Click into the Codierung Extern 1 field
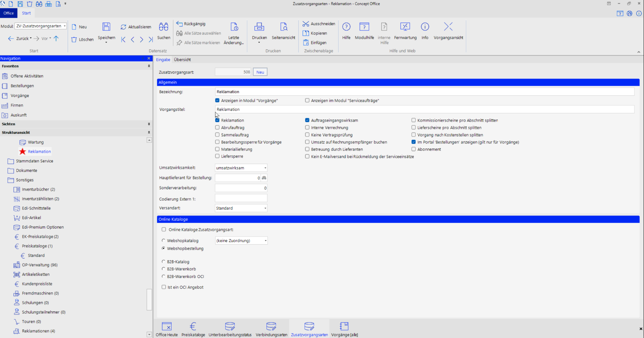Image resolution: width=644 pixels, height=338 pixels. point(241,198)
